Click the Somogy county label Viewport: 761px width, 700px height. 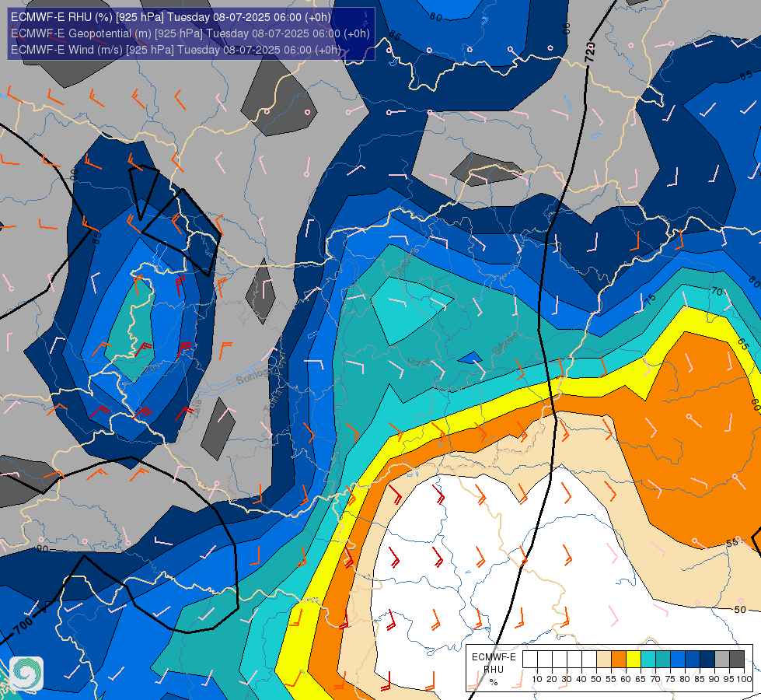[253, 375]
